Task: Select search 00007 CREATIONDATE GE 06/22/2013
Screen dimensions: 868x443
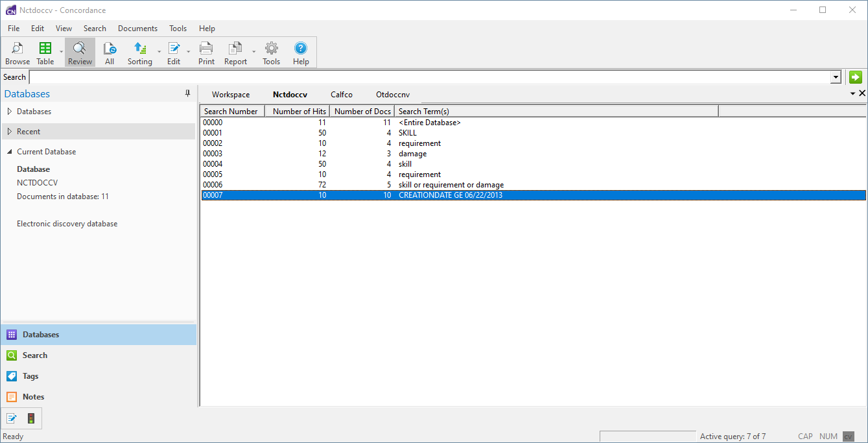Action: (534, 195)
